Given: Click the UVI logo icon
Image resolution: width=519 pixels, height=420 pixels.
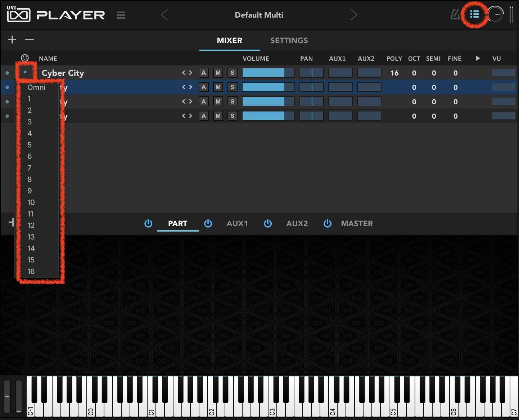Looking at the screenshot, I should click(x=19, y=14).
